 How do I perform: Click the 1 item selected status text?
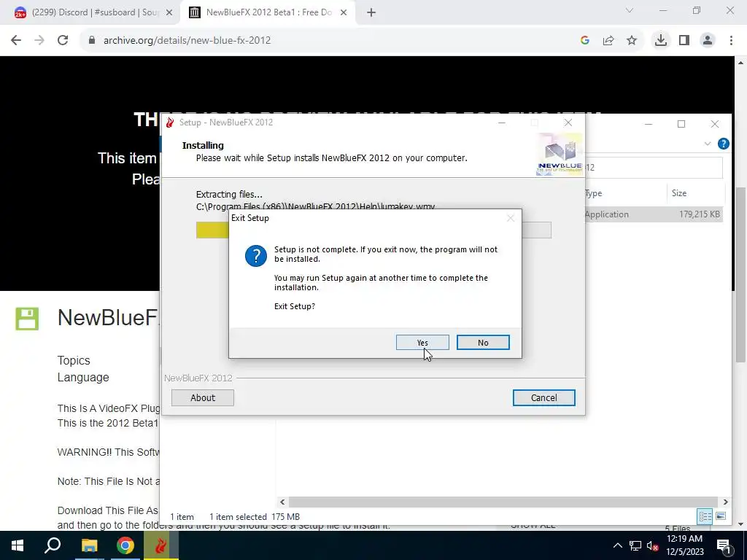click(x=238, y=517)
